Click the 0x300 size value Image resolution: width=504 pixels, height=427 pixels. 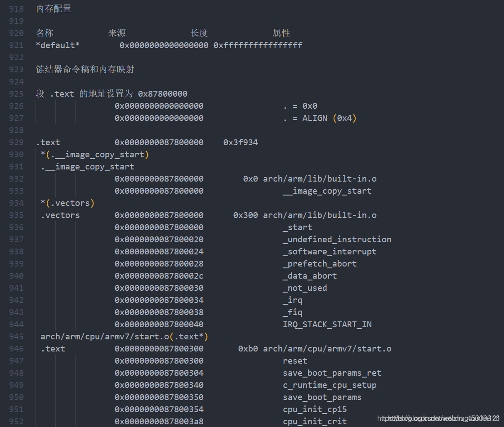pos(245,215)
